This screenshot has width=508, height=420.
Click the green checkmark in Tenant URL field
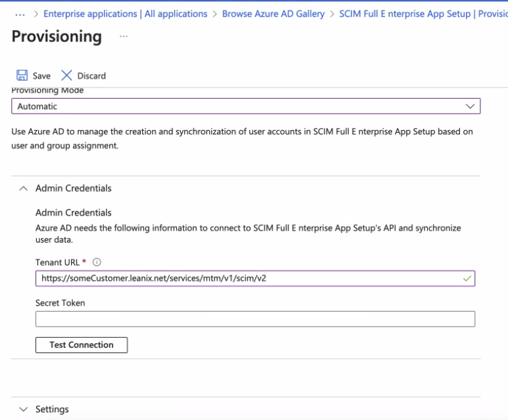(467, 279)
